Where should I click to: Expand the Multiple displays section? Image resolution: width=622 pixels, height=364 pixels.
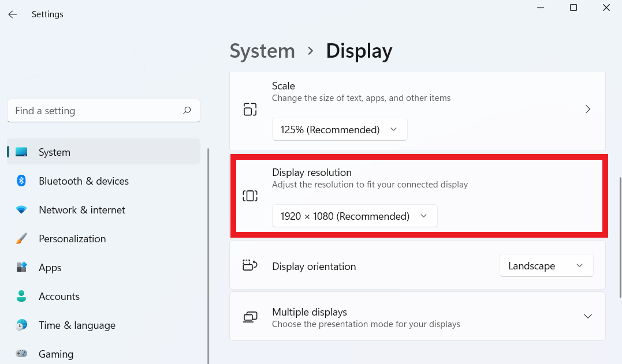point(588,316)
